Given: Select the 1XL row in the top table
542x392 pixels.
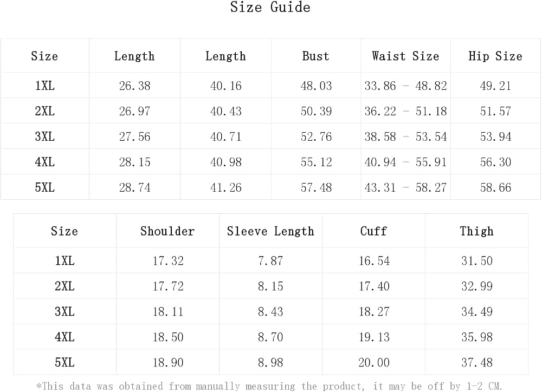Looking at the screenshot, I should [x=270, y=86].
